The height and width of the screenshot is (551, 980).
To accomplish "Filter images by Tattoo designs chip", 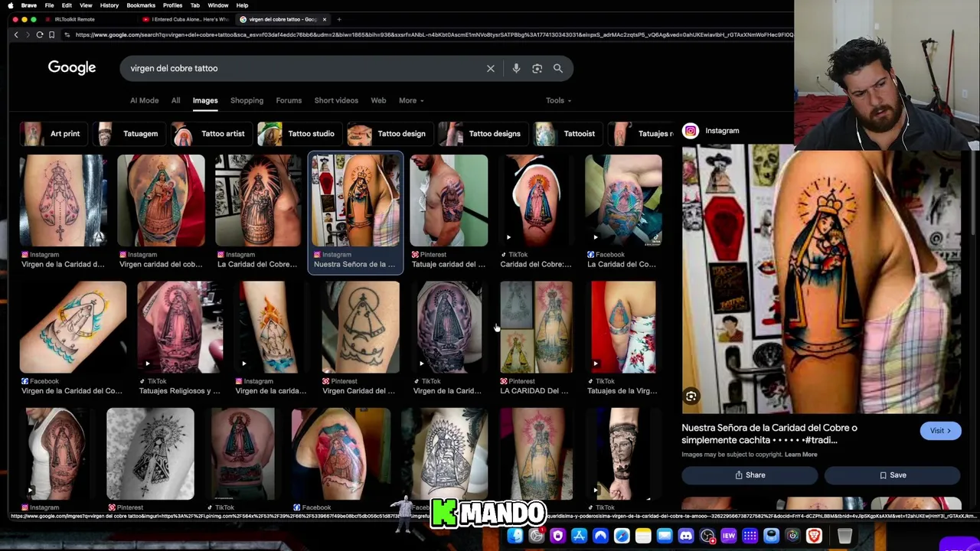I will pyautogui.click(x=482, y=134).
